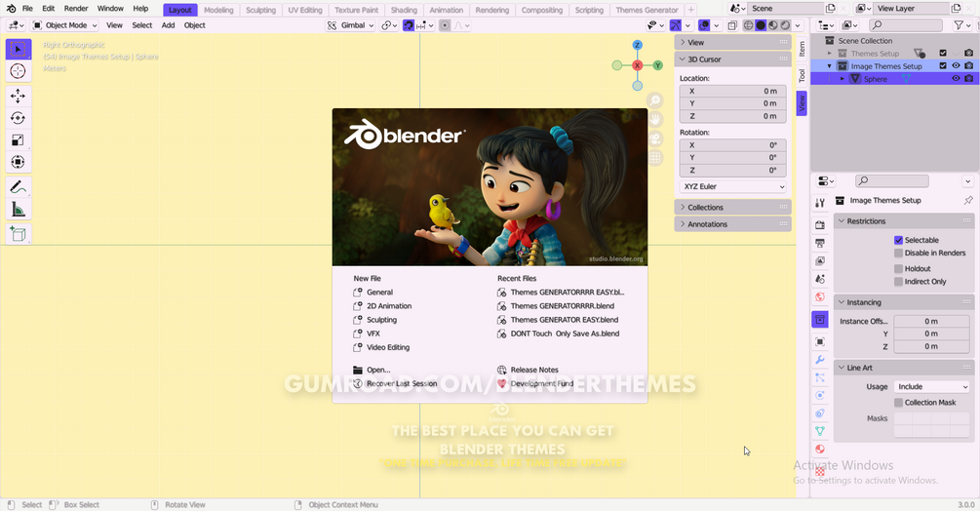Expand the Annotations panel

coord(732,224)
